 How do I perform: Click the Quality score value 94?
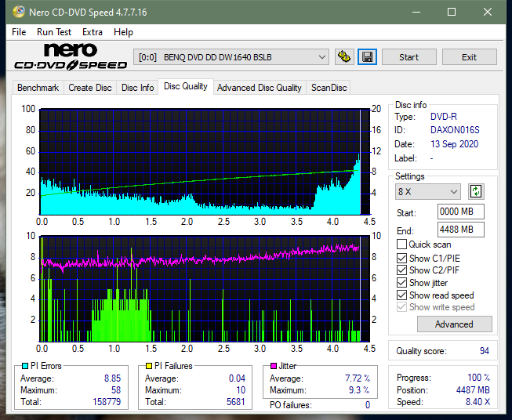tap(485, 351)
